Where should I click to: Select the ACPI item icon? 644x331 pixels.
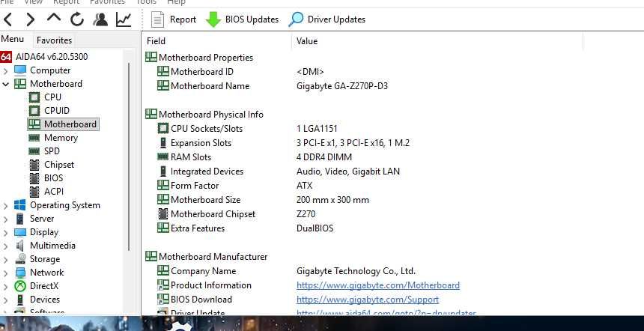[x=34, y=192]
